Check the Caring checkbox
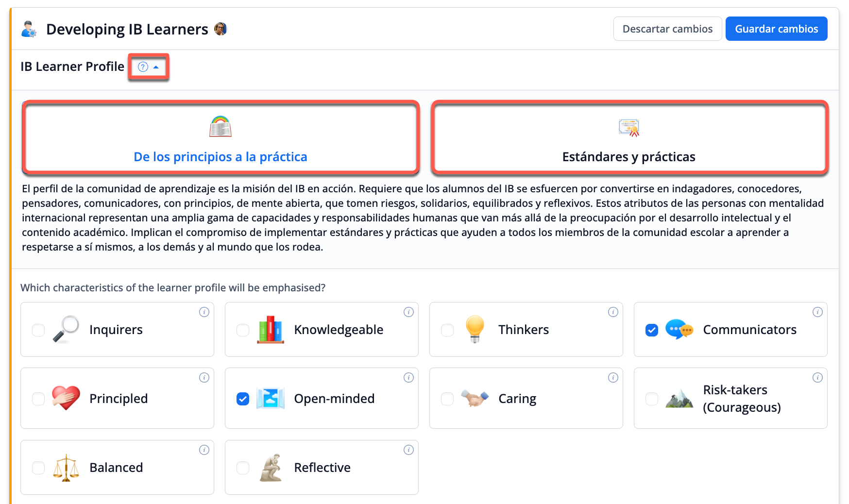Viewport: 849px width, 504px height. pos(447,399)
